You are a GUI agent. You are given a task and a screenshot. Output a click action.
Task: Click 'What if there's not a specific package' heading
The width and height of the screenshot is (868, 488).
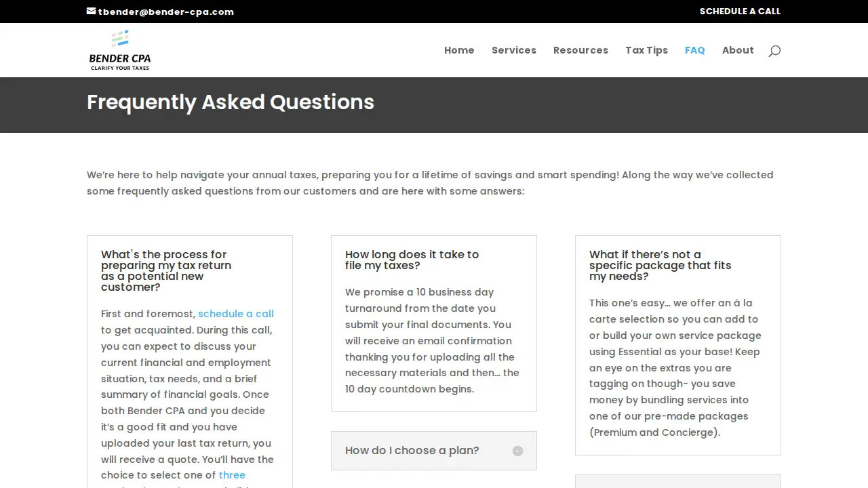click(660, 266)
